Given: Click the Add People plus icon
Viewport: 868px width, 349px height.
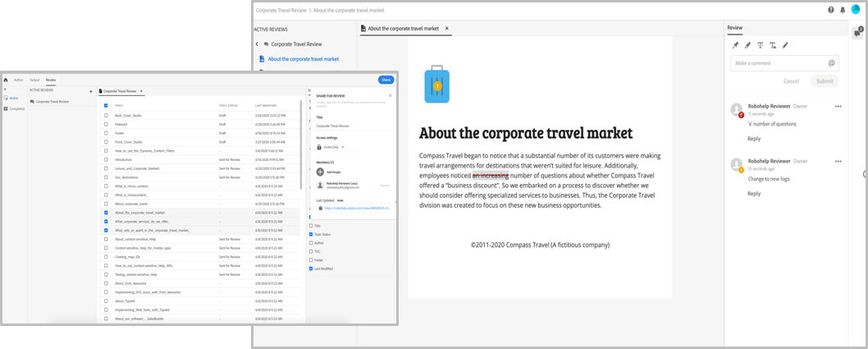Looking at the screenshot, I should (x=320, y=172).
